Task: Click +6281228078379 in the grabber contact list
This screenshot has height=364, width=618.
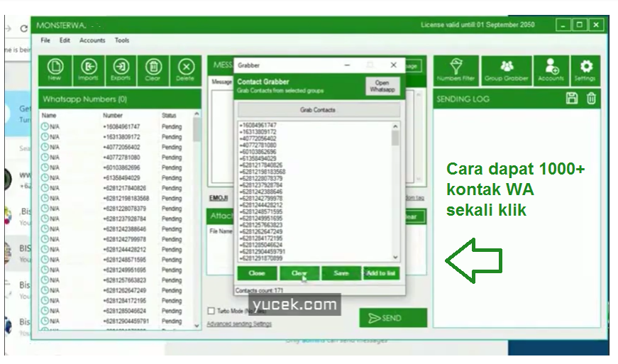Action: [260, 178]
